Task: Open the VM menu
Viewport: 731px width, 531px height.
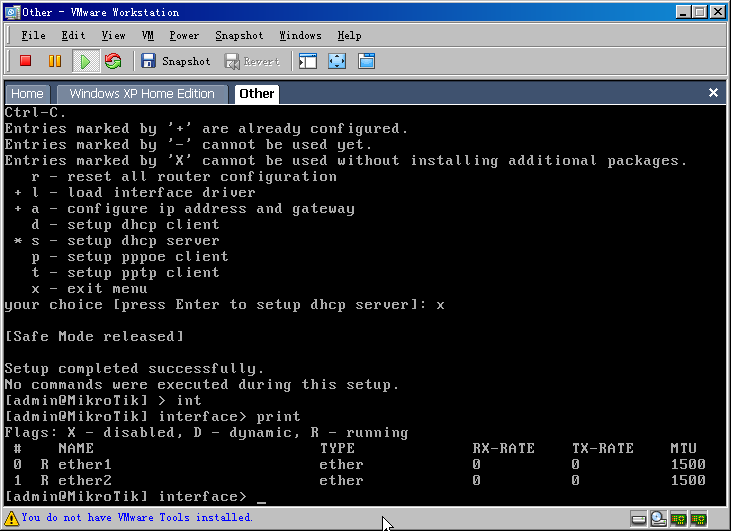Action: 148,35
